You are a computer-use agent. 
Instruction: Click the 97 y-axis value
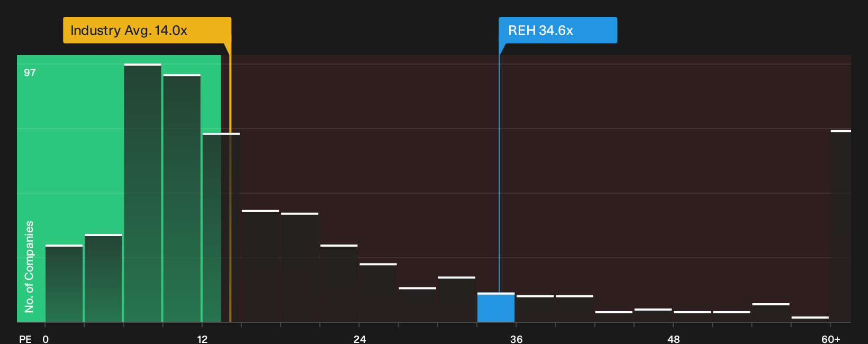pos(30,73)
